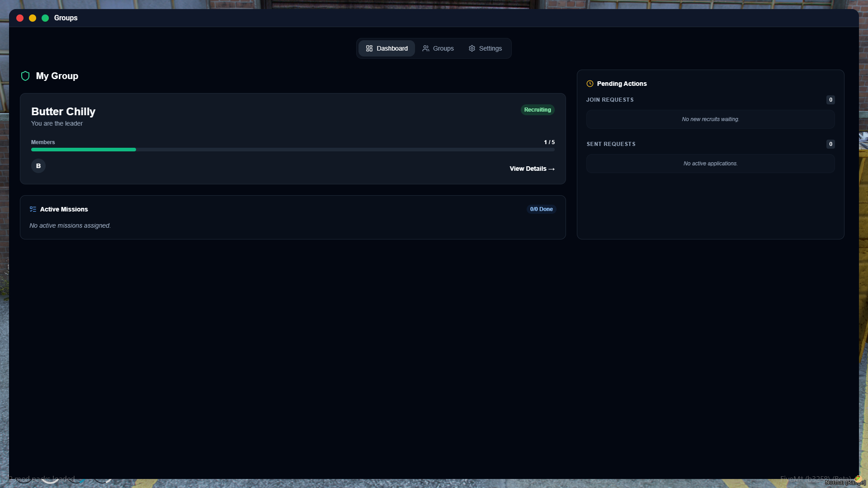Screen dimensions: 868x488
Task: Click the Settings gear icon
Action: coord(472,48)
